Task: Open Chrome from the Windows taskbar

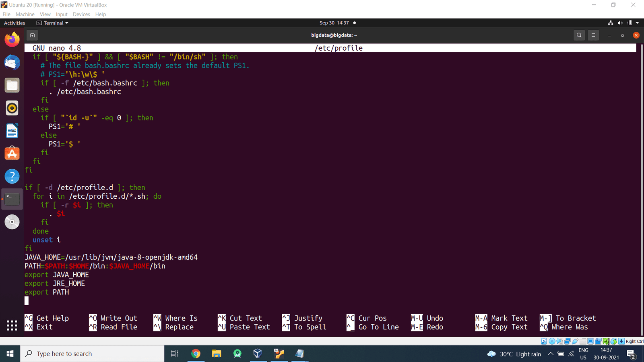Action: [x=196, y=354]
